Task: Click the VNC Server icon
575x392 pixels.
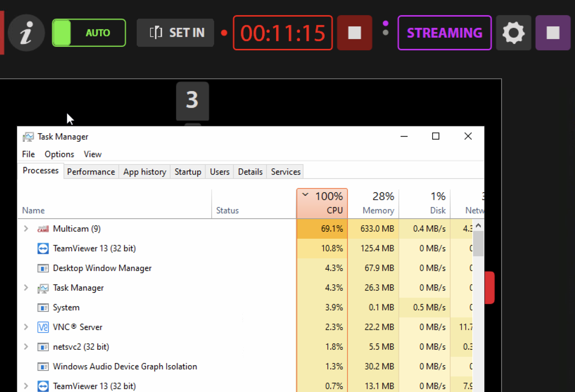Action: pos(43,327)
